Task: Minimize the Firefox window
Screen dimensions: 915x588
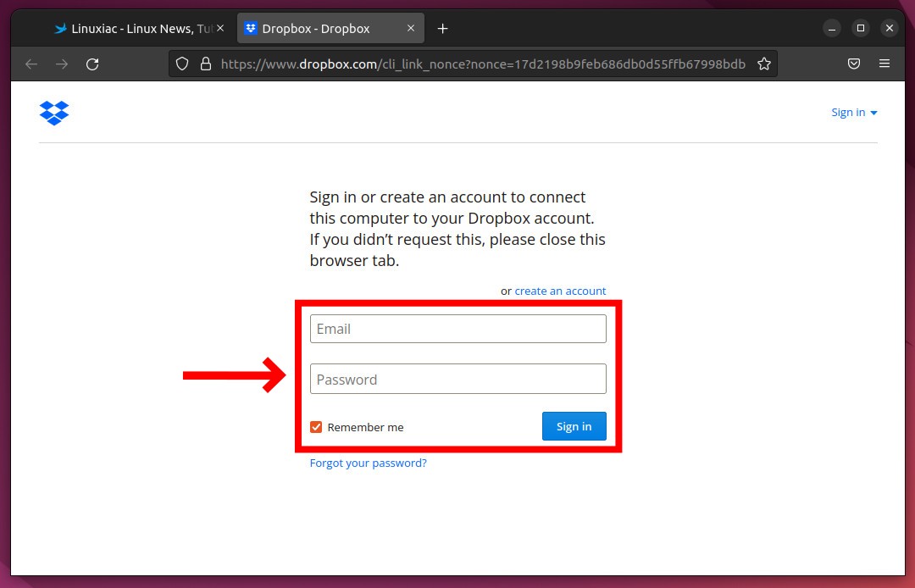Action: point(832,28)
